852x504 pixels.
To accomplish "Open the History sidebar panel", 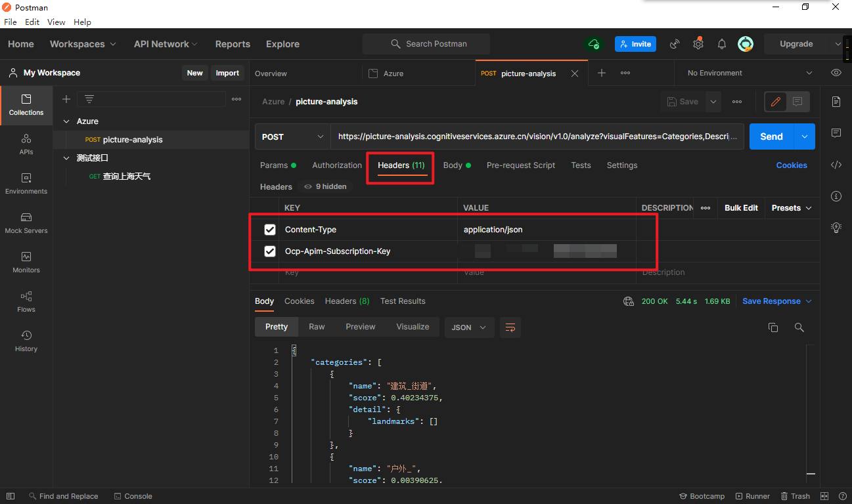I will pyautogui.click(x=26, y=341).
